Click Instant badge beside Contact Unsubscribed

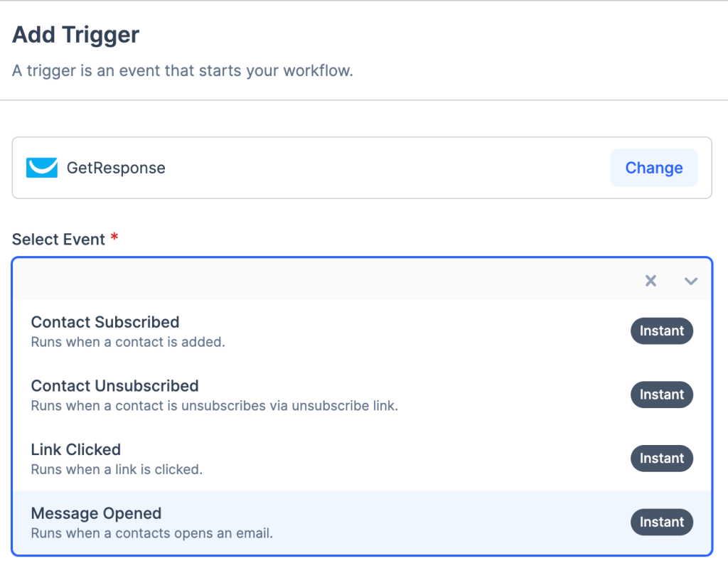point(661,395)
